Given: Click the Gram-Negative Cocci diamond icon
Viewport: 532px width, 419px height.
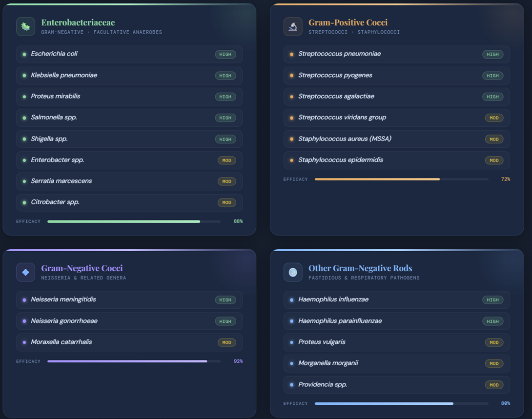Looking at the screenshot, I should (x=25, y=272).
